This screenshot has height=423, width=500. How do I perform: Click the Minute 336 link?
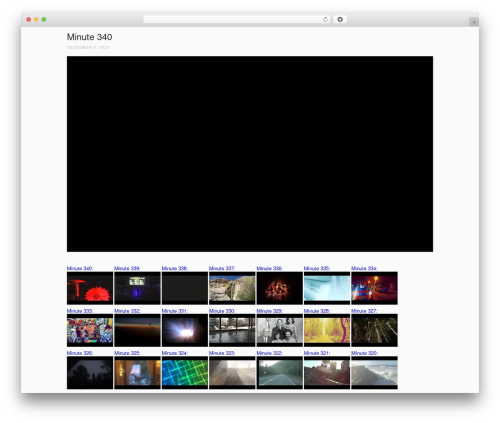(269, 268)
